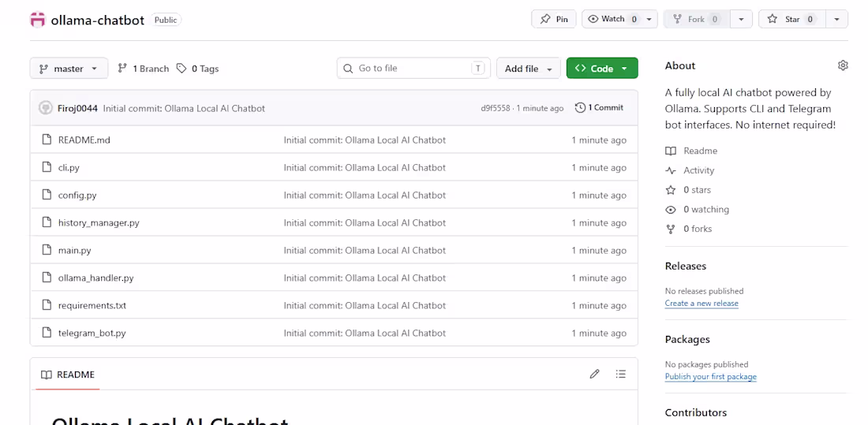Open the README.md file name
Image resolution: width=868 pixels, height=425 pixels.
click(x=84, y=140)
